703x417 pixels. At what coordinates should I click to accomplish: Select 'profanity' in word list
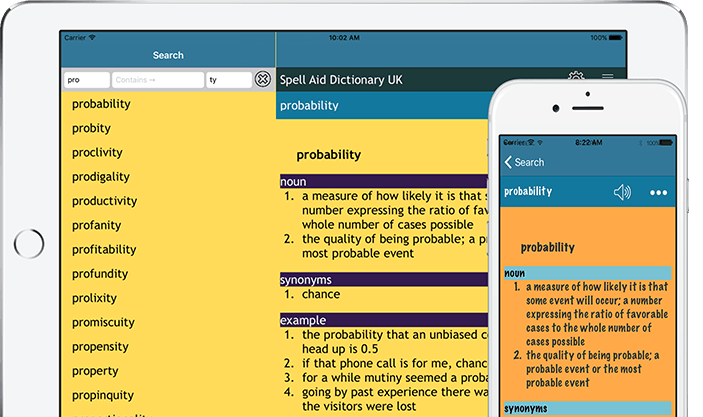click(96, 225)
